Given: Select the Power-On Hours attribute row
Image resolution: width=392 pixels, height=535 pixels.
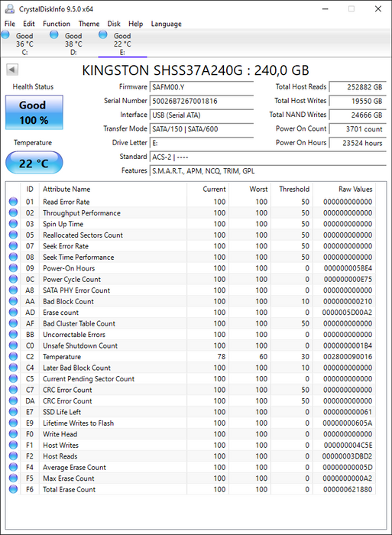Looking at the screenshot, I should tap(191, 268).
